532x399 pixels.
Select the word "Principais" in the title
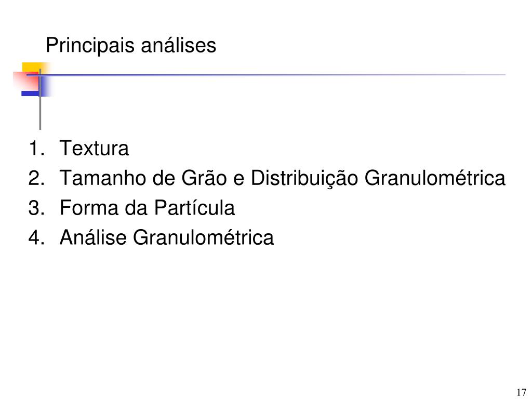click(90, 46)
